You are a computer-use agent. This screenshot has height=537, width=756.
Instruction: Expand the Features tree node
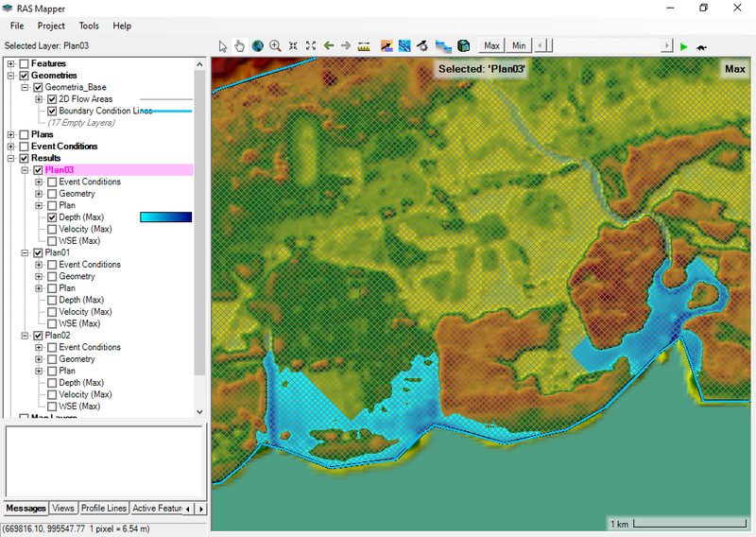(11, 63)
